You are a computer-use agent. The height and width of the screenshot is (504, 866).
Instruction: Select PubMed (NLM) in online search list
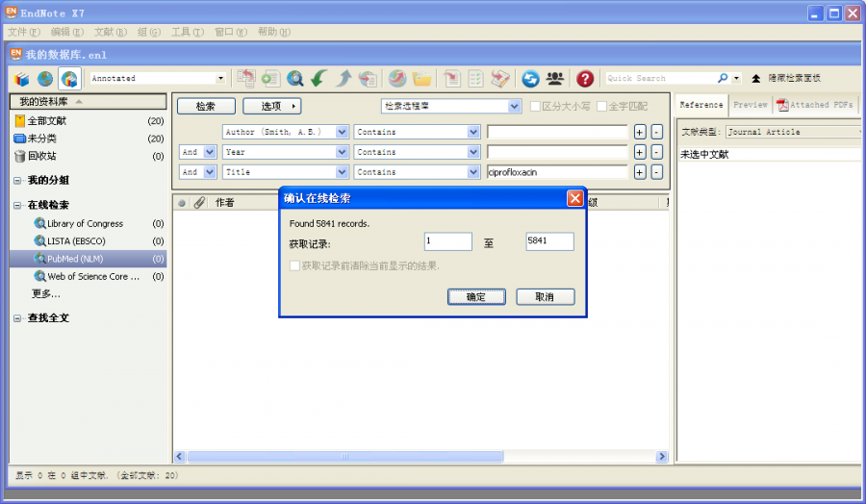[x=88, y=259]
